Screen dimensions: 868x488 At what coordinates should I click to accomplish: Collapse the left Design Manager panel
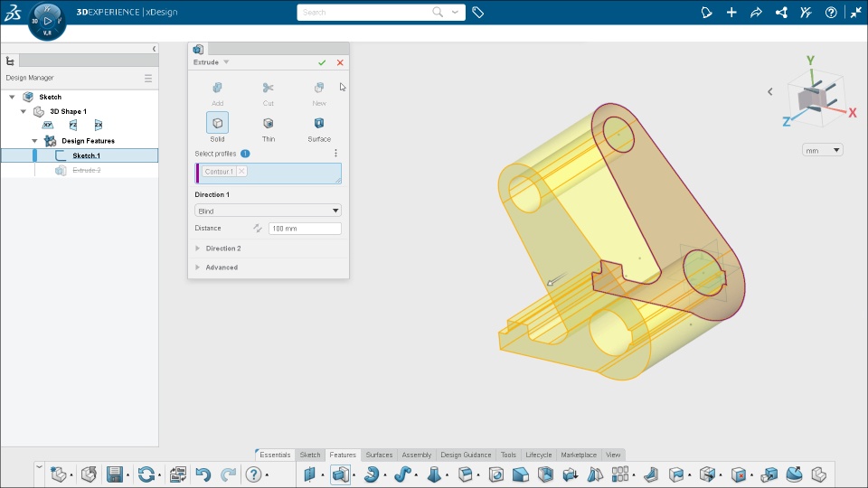pos(154,49)
